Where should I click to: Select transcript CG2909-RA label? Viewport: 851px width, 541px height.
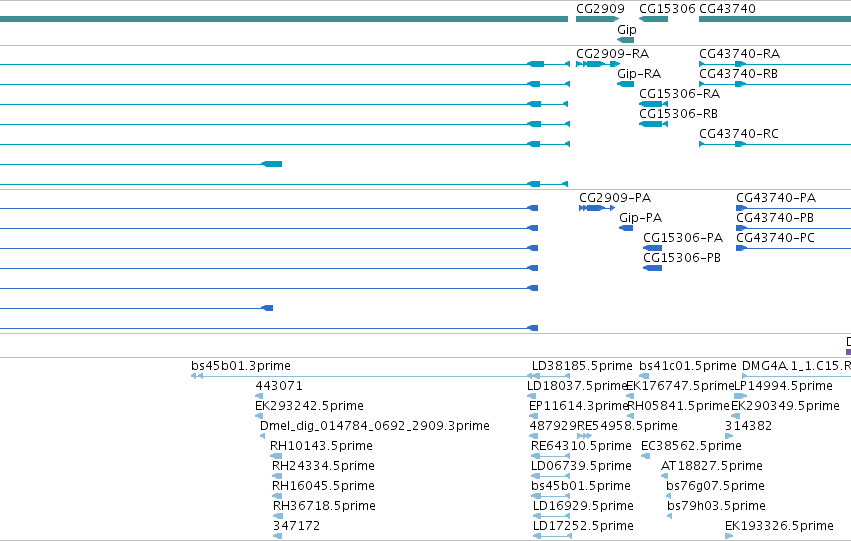(x=612, y=54)
